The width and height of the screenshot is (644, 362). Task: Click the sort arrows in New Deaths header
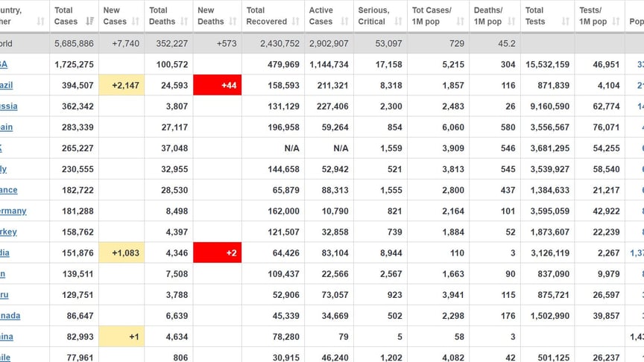[233, 22]
